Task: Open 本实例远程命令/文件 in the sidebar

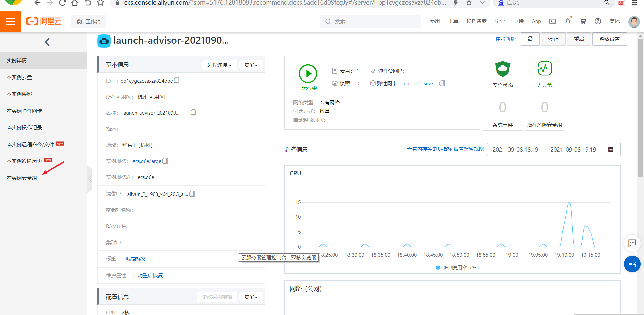Action: pos(44,144)
